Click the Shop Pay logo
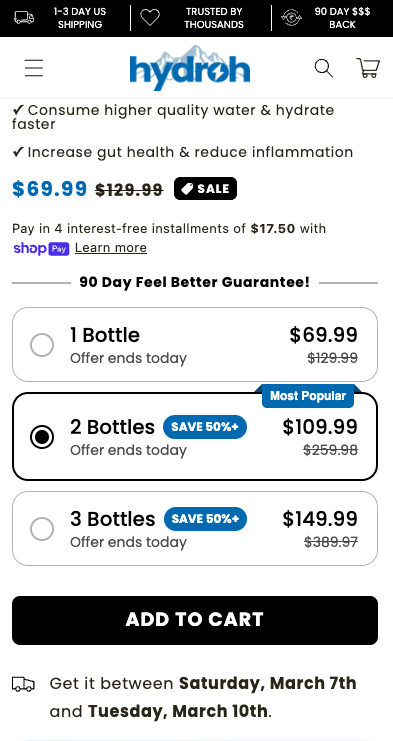This screenshot has width=393, height=741. click(41, 248)
